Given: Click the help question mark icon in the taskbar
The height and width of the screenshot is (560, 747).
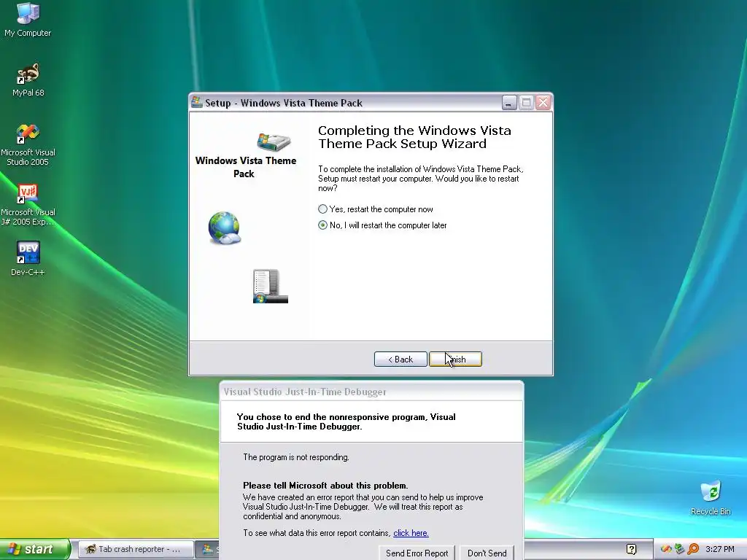Looking at the screenshot, I should 631,549.
